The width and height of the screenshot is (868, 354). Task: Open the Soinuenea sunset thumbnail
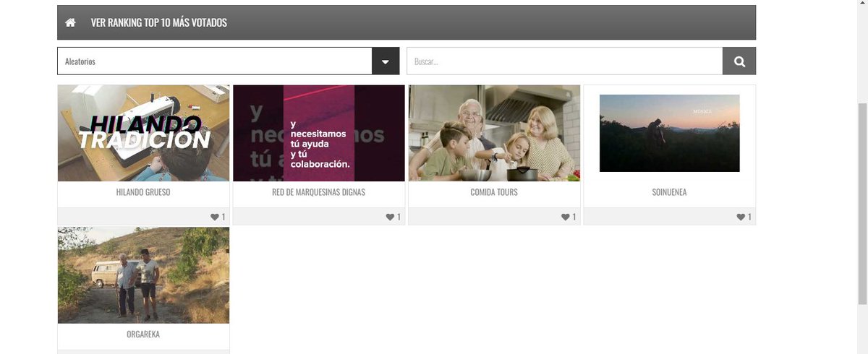point(670,133)
